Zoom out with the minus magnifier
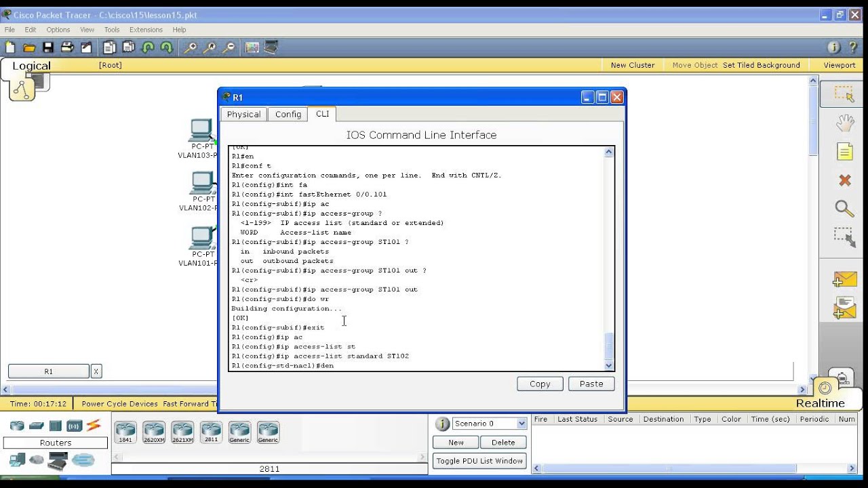The image size is (868, 488). (x=229, y=47)
